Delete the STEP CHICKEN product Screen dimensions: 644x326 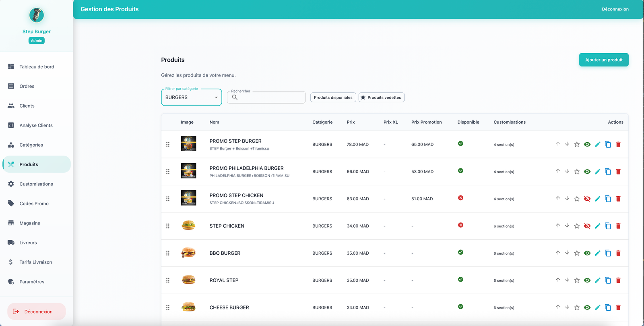618,226
